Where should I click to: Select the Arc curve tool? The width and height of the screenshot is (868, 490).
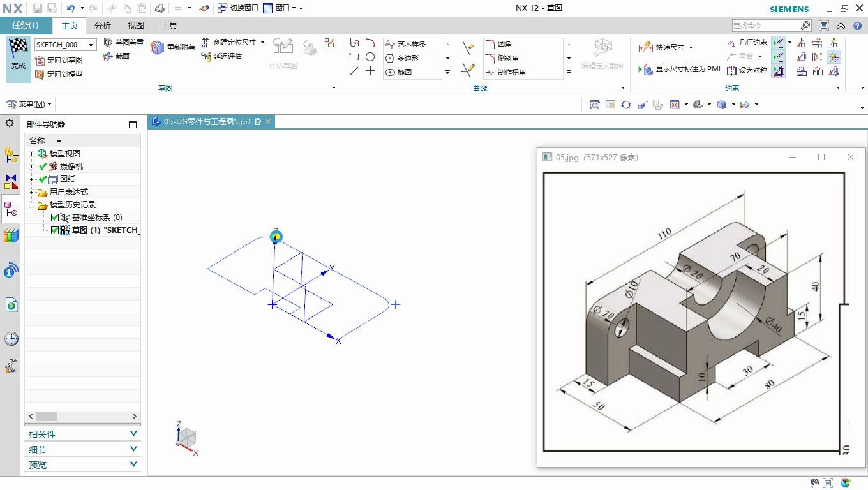(x=370, y=43)
